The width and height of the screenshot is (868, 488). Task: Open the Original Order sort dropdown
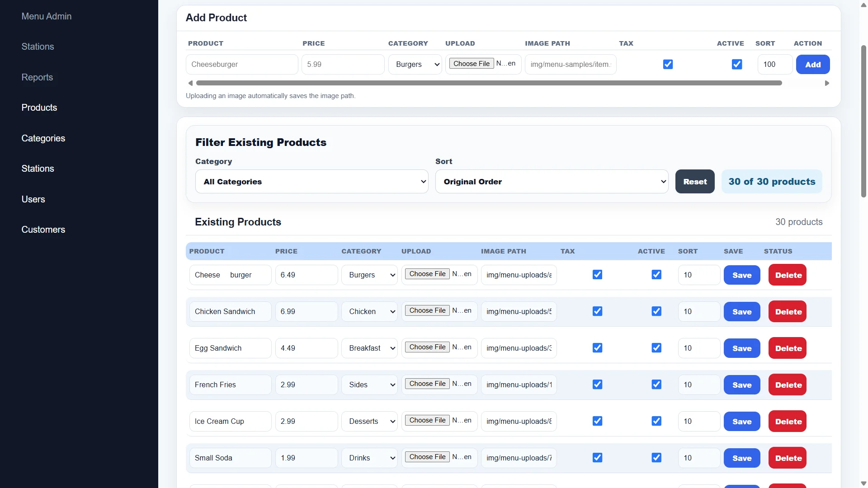[552, 182]
